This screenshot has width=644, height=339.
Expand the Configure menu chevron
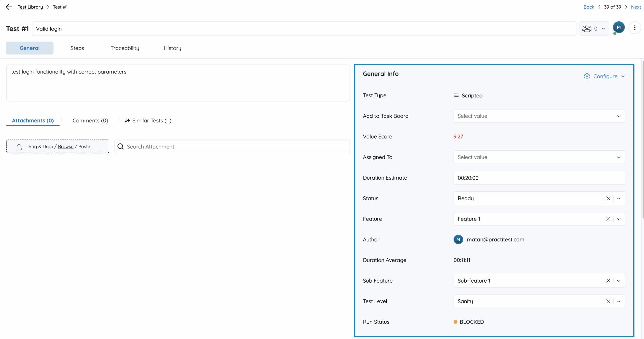coord(623,76)
